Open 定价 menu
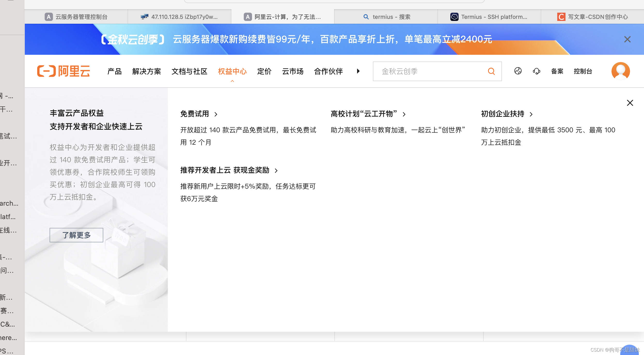The height and width of the screenshot is (355, 644). tap(264, 71)
